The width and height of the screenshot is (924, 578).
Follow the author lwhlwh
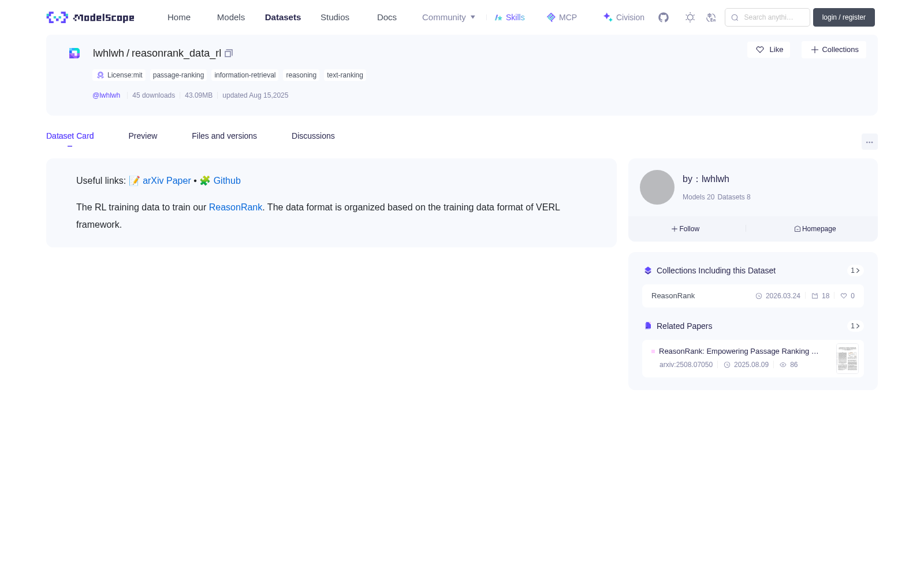tap(685, 229)
